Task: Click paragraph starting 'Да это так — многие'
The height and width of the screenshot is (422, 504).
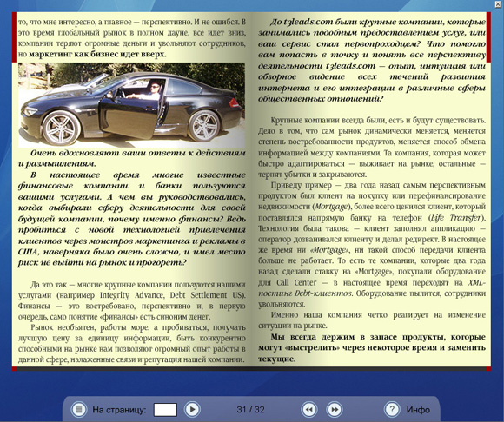Action: (132, 300)
